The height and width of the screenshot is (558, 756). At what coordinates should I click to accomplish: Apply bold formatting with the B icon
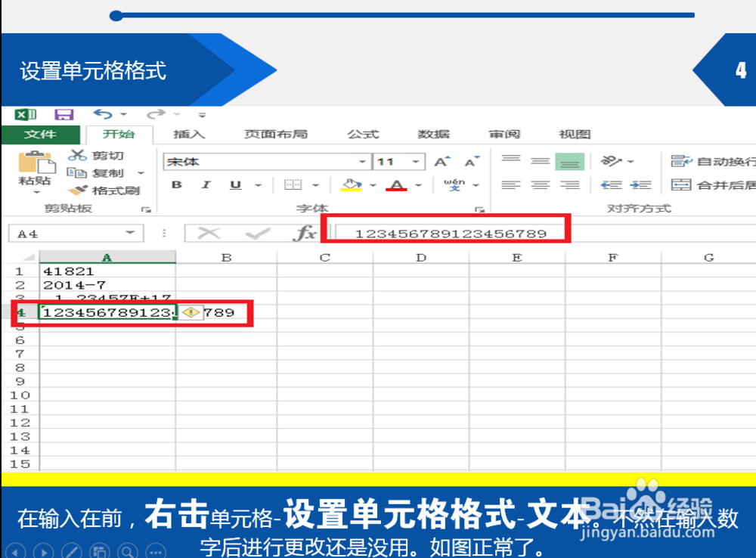175,184
